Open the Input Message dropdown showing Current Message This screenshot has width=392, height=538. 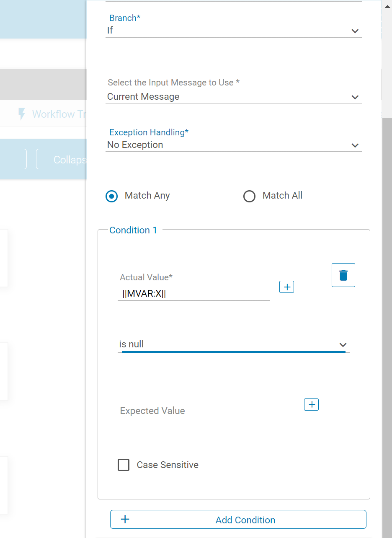click(234, 97)
